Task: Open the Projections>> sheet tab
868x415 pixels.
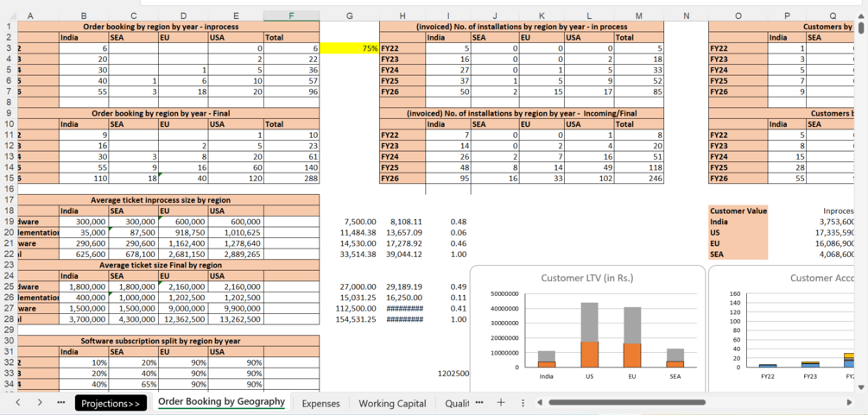Action: pos(111,403)
